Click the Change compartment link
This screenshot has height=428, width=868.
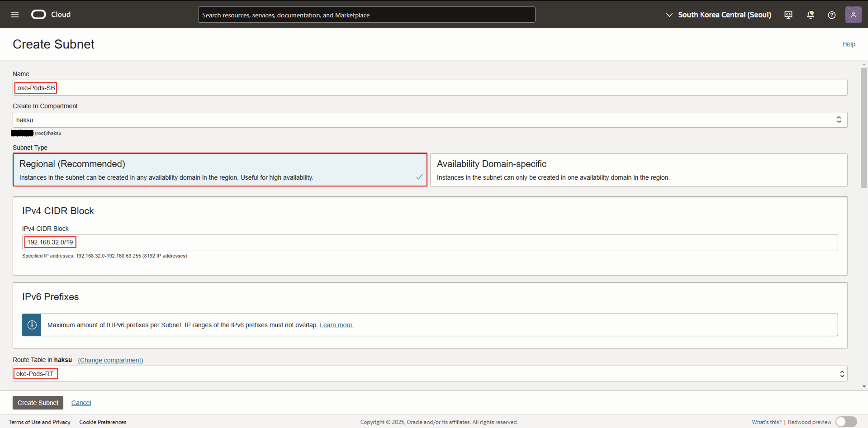[110, 360]
